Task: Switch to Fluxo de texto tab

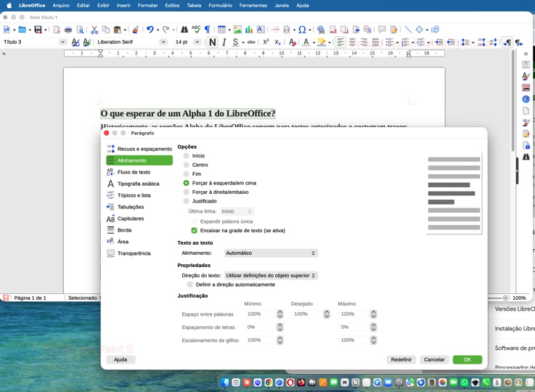Action: click(139, 172)
